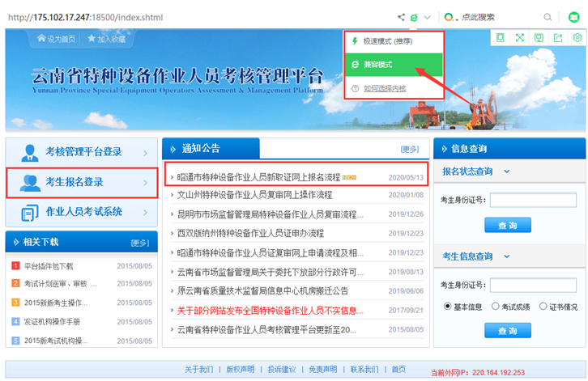Open 考生报名登录 login link
This screenshot has height=381, width=588.
point(81,182)
